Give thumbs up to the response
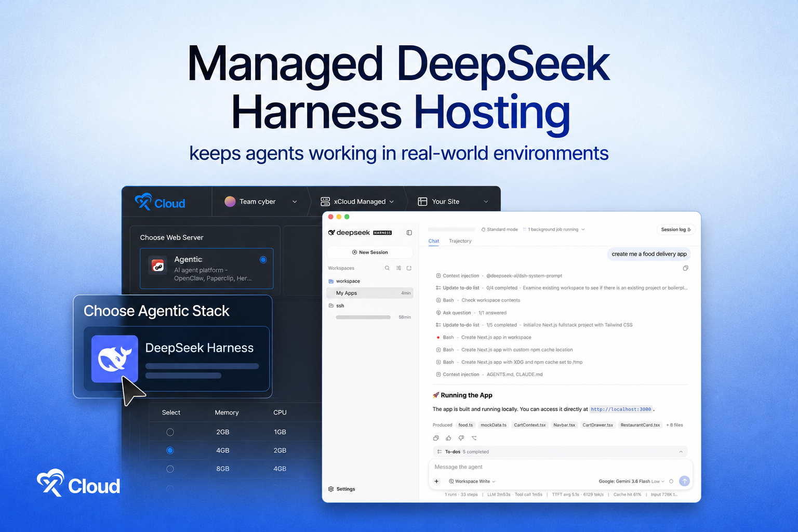 (x=448, y=438)
